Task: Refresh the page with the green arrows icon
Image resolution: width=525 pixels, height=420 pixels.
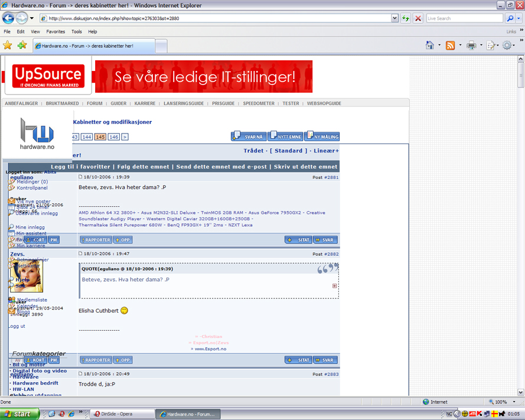Action: click(x=406, y=18)
